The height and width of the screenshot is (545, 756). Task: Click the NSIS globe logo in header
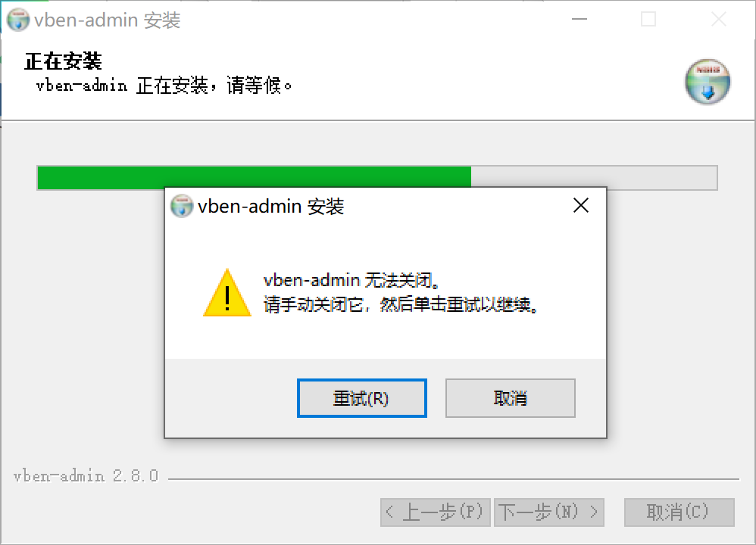(708, 82)
